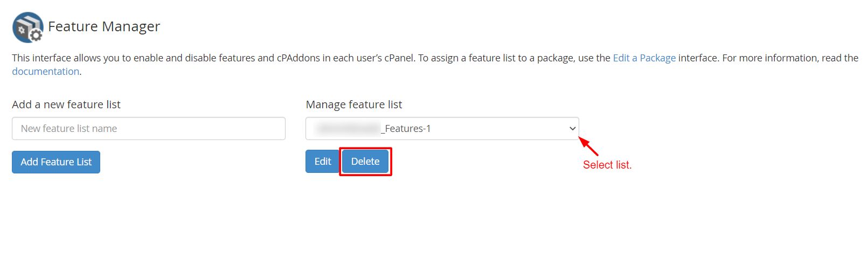Click the red arrow annotation
Viewport: 868px width, 272px height.
click(x=588, y=147)
